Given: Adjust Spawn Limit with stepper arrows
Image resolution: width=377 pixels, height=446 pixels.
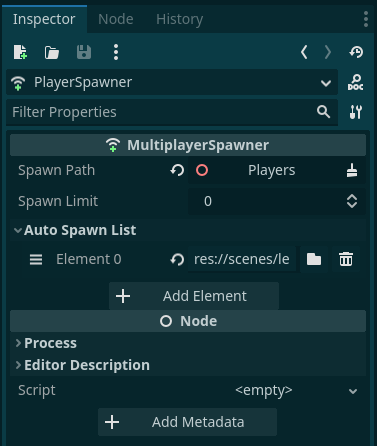Looking at the screenshot, I should (x=352, y=201).
